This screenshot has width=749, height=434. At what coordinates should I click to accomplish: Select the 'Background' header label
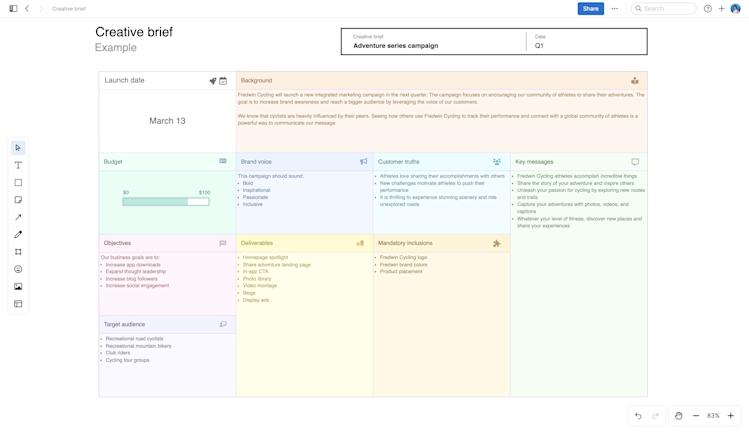point(256,81)
